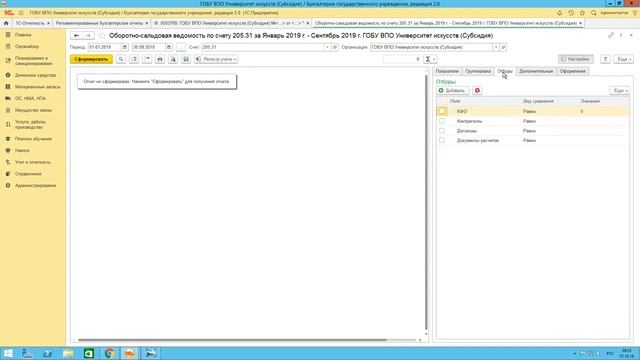Image resolution: width=640 pixels, height=360 pixels.
Task: Open period selection ellipsis button
Action: pyautogui.click(x=181, y=47)
